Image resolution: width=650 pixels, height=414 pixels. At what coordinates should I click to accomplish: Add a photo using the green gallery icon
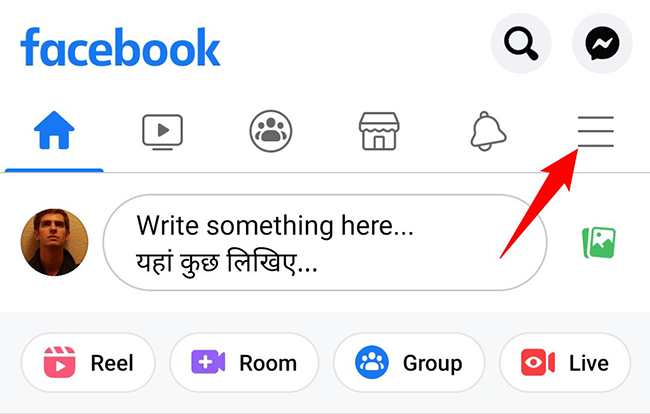point(599,243)
